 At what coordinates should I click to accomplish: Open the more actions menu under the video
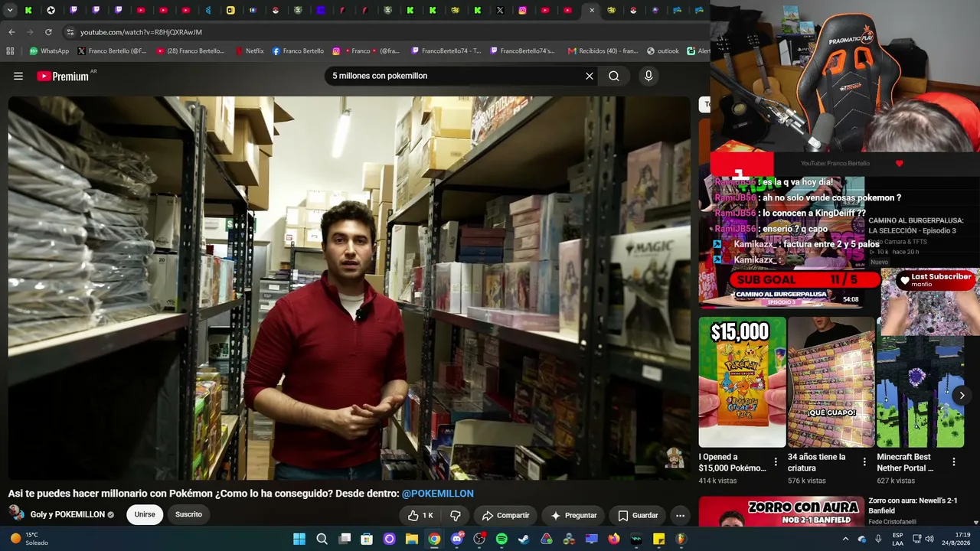(x=680, y=515)
